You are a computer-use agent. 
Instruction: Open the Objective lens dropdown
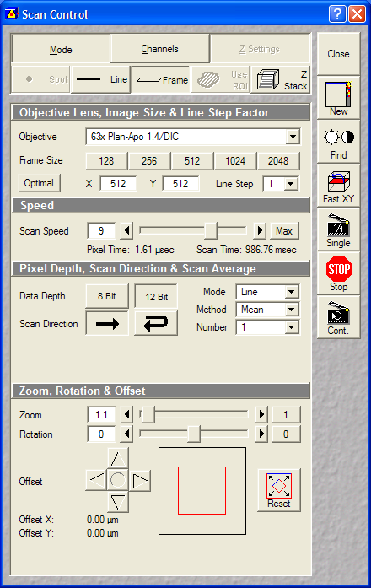pos(293,137)
